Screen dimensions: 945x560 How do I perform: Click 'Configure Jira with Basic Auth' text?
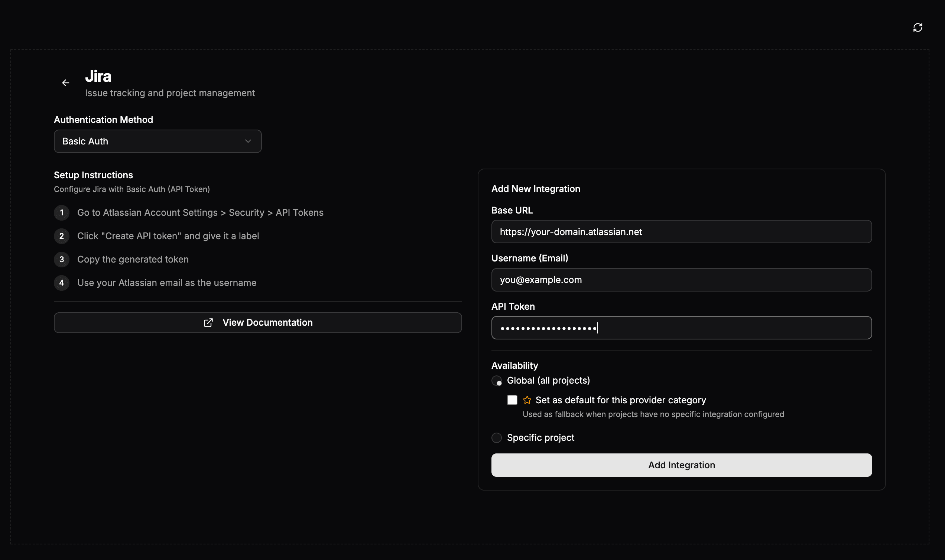(132, 189)
